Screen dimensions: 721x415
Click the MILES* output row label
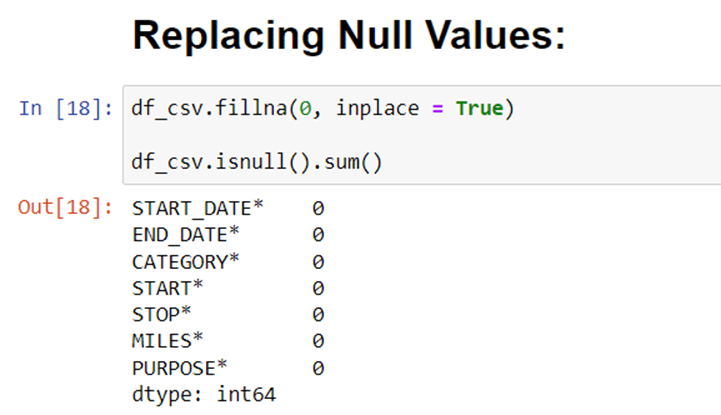(x=167, y=341)
